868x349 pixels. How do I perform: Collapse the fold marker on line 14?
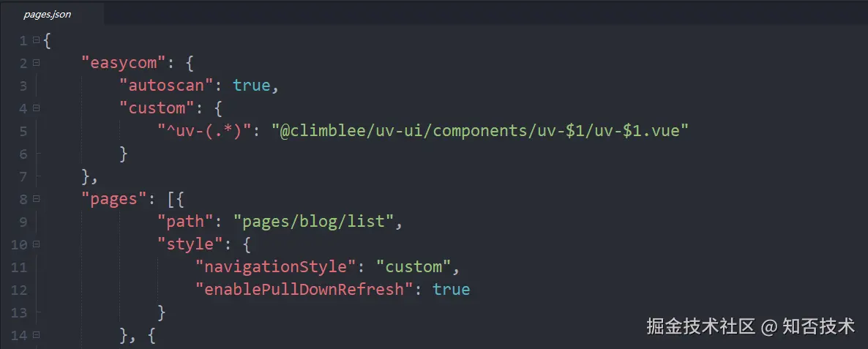tap(36, 335)
